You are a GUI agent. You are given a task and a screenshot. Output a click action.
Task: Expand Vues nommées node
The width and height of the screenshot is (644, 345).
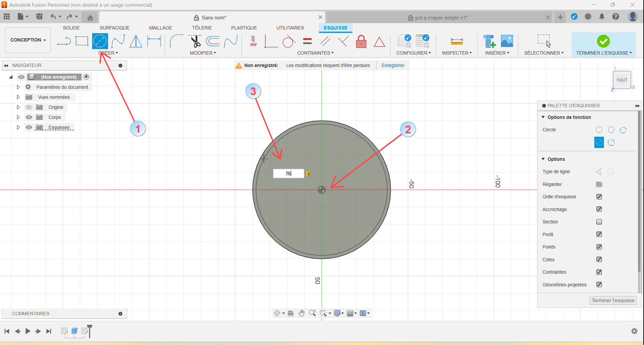18,97
